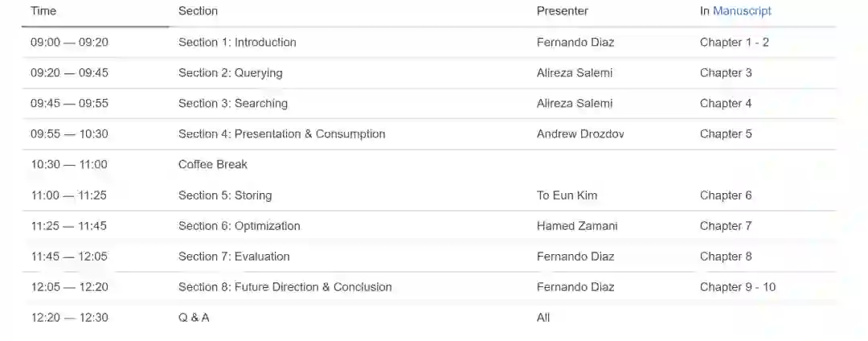Select the Q & A row title
868x341 pixels.
[x=194, y=318]
